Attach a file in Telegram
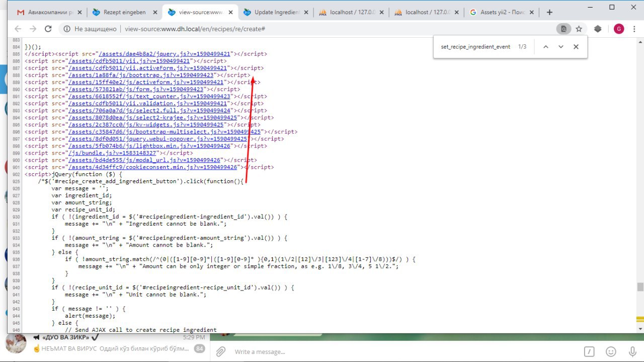644x362 pixels. point(220,351)
